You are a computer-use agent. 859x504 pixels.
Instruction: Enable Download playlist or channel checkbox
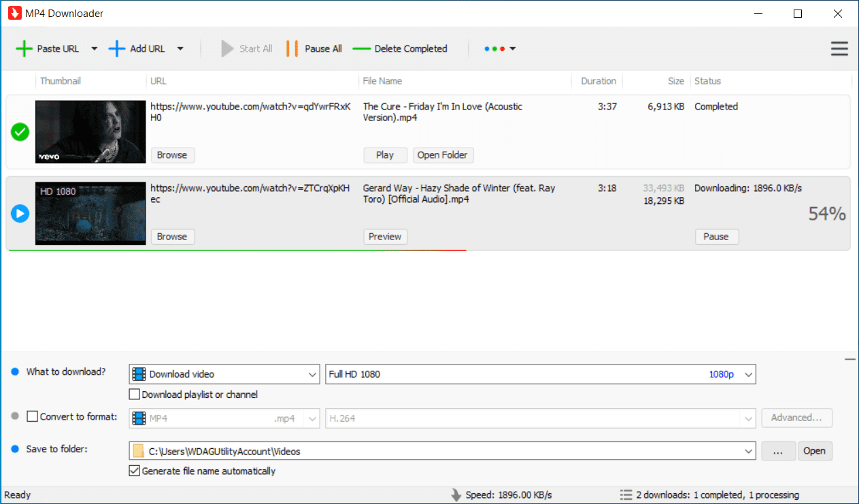click(134, 394)
